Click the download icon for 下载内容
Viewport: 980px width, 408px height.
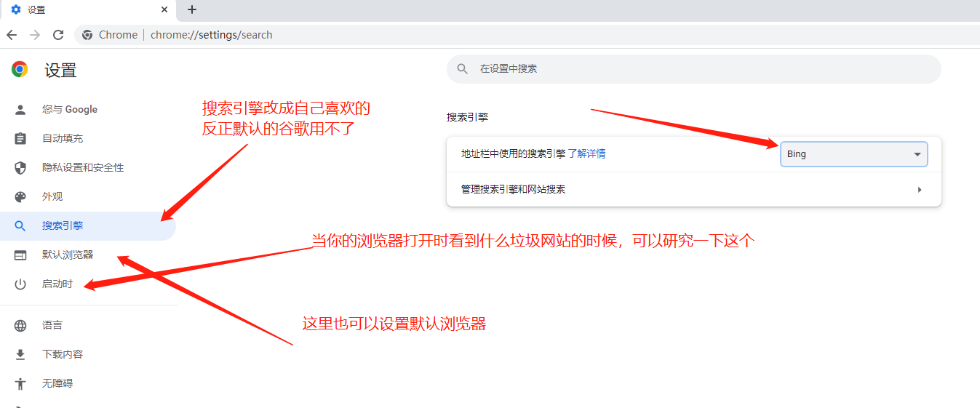coord(20,355)
